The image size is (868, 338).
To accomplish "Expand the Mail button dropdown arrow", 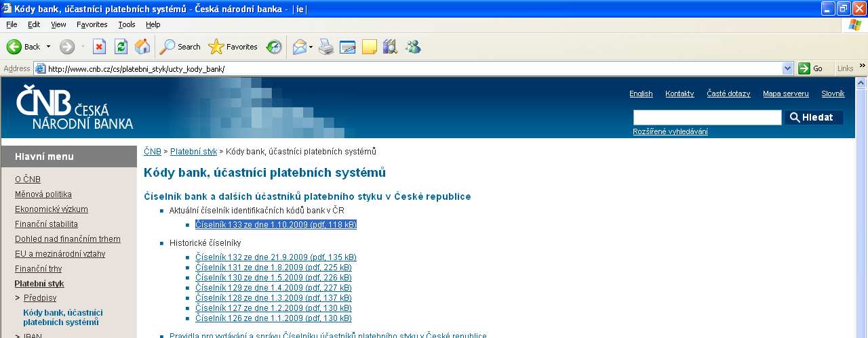I will pos(311,47).
